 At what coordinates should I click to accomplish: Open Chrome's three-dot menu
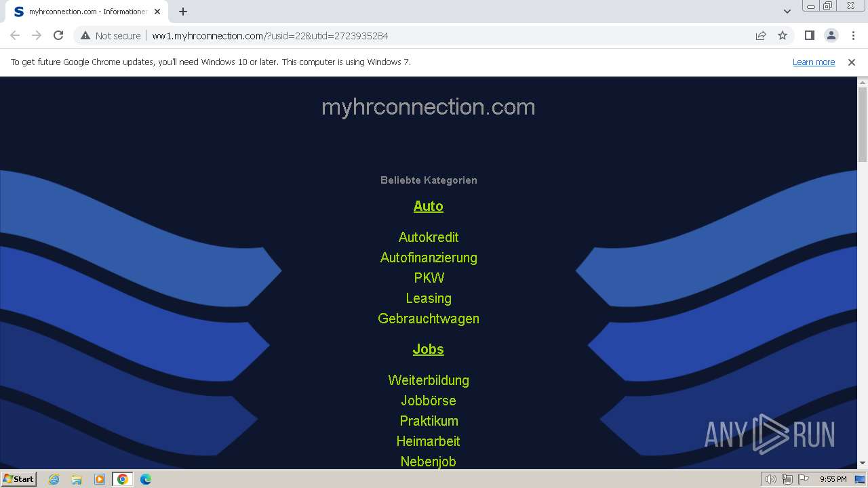pyautogui.click(x=853, y=35)
